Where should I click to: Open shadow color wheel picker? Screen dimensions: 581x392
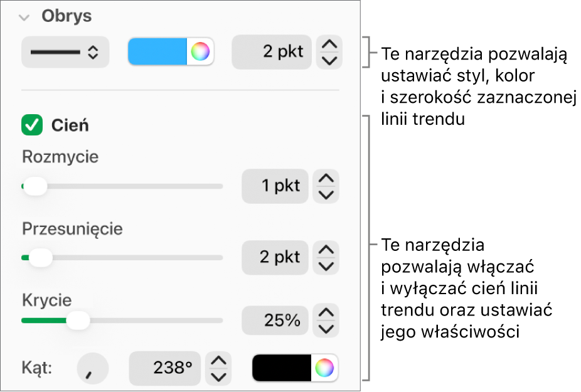click(x=324, y=368)
